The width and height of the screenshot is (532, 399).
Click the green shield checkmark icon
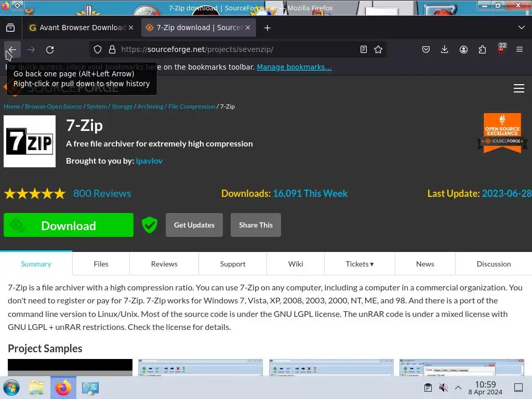[150, 225]
